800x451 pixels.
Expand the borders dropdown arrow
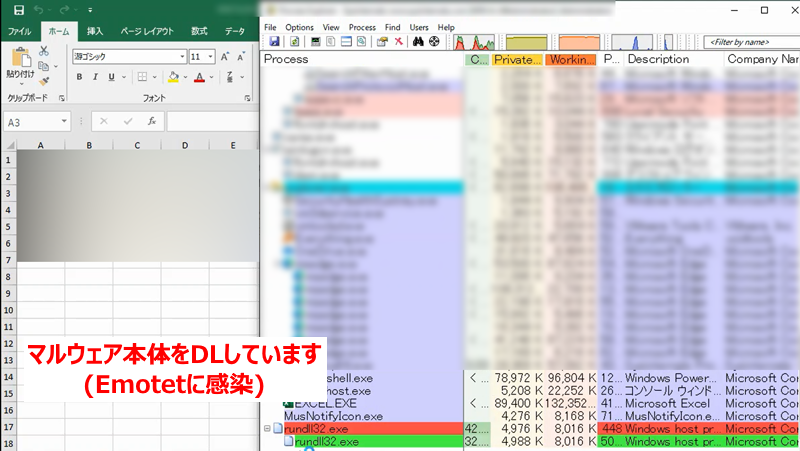tap(154, 77)
